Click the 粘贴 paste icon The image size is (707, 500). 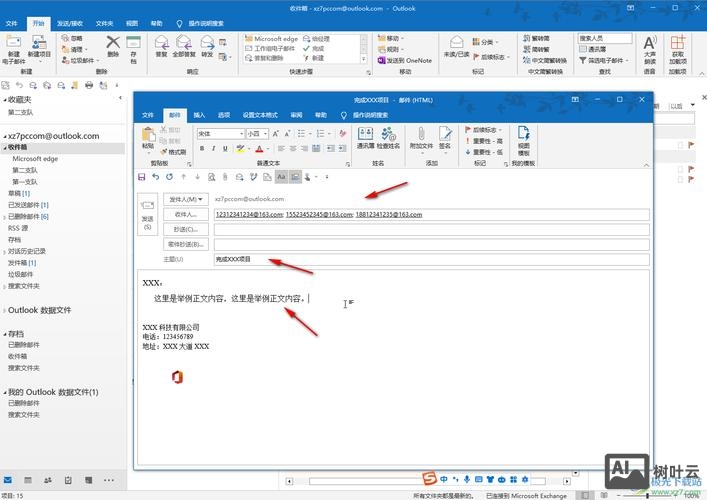click(x=148, y=138)
